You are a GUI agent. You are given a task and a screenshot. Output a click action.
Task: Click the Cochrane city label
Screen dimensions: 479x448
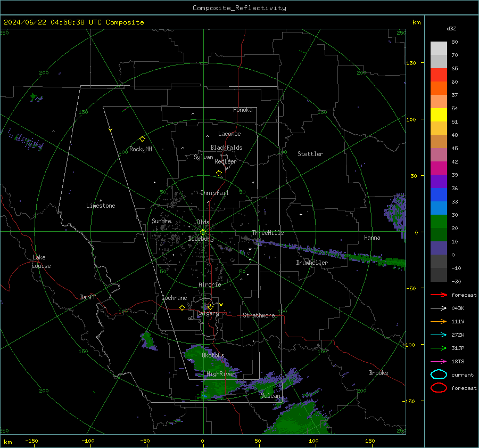[x=174, y=298]
